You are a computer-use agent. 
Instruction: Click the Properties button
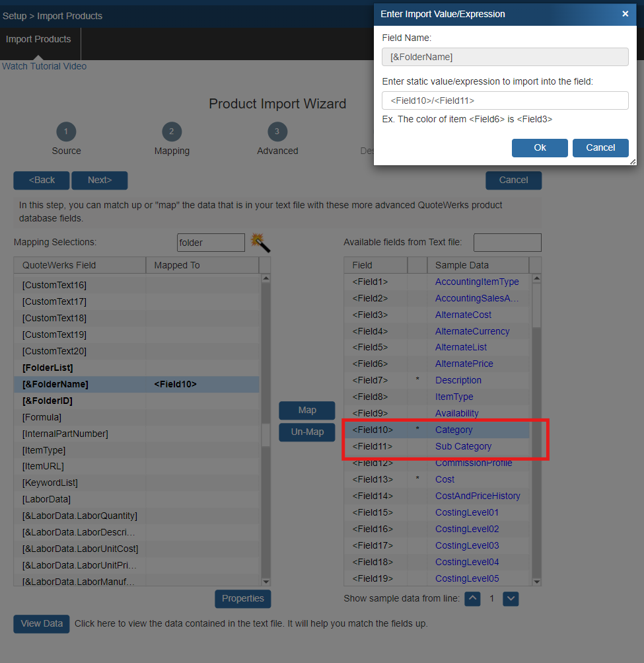point(242,599)
